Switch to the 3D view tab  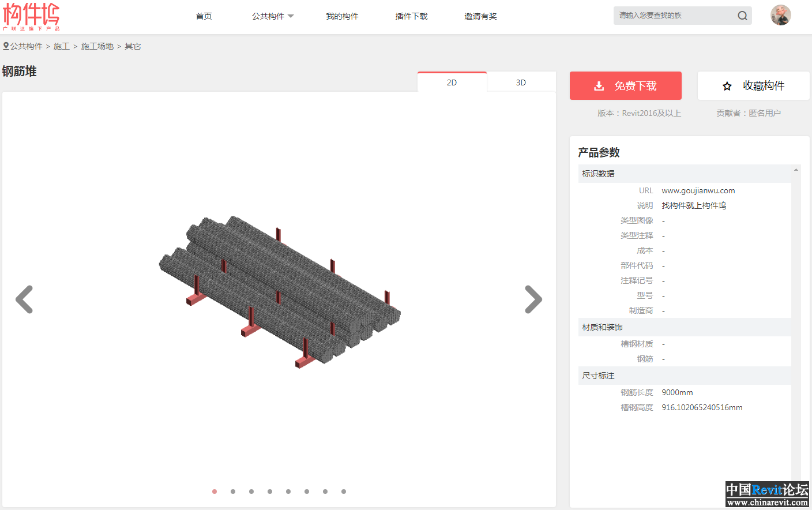[x=521, y=82]
